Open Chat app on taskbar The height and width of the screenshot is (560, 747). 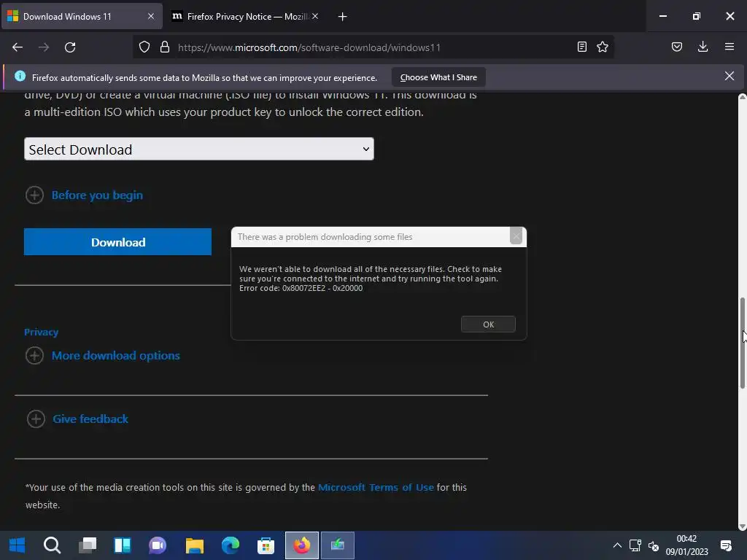point(158,545)
